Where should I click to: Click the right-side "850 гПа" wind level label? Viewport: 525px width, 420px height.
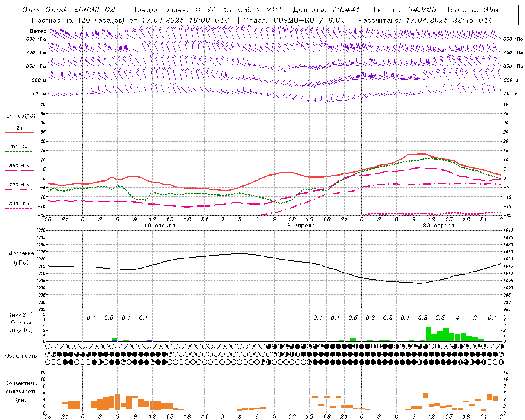pos(513,66)
